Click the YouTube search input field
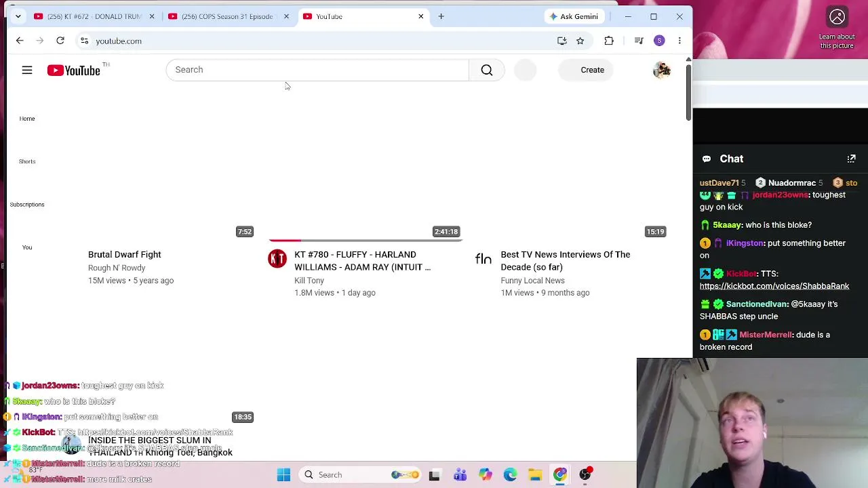 317,70
